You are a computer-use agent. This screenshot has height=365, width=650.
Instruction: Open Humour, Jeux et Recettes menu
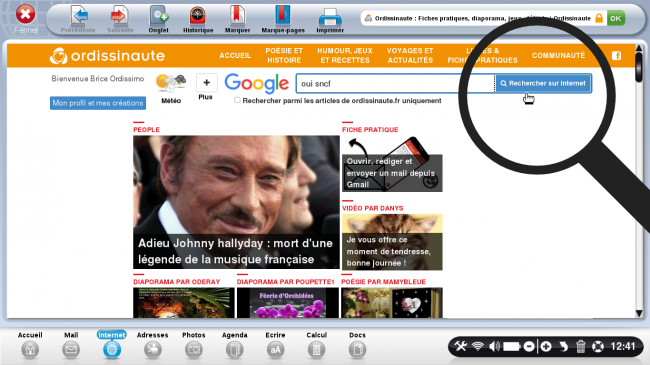(x=345, y=56)
